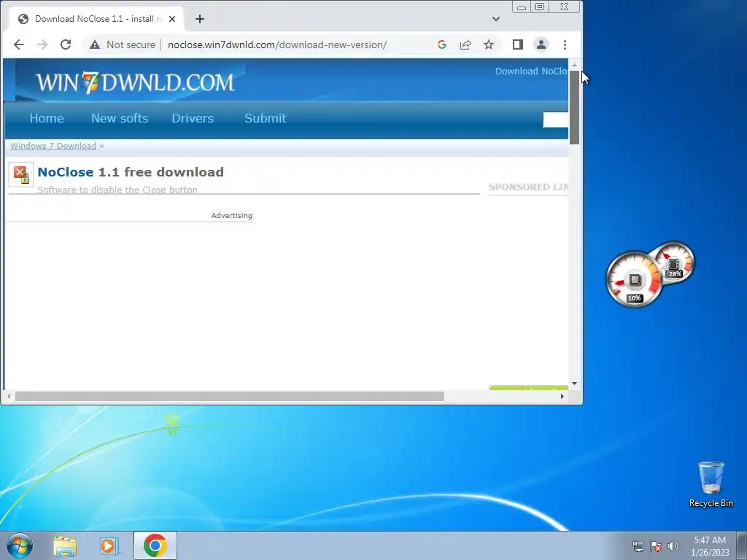This screenshot has height=560, width=747.
Task: Click the NoClose app icon
Action: [21, 175]
